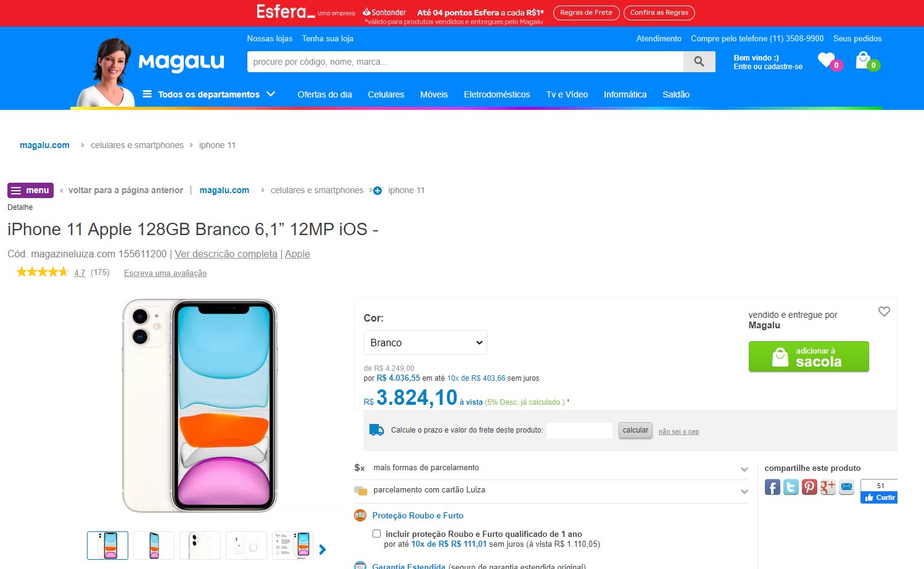Go to Celulares in navigation bar
The width and height of the screenshot is (924, 569).
386,94
